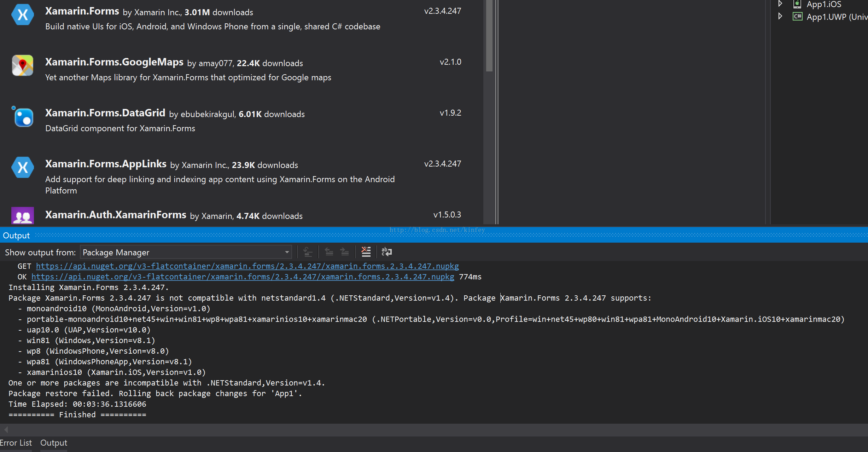This screenshot has height=452, width=868.
Task: Click the App1.iOS project icon
Action: coord(797,4)
